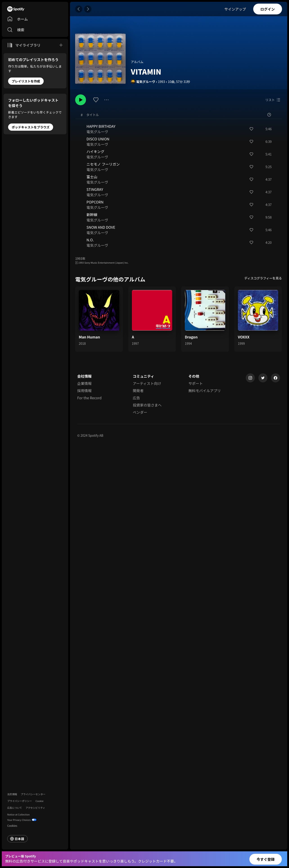Image resolution: width=289 pixels, height=868 pixels.
Task: Open Spotify Twitter page
Action: [x=263, y=378]
